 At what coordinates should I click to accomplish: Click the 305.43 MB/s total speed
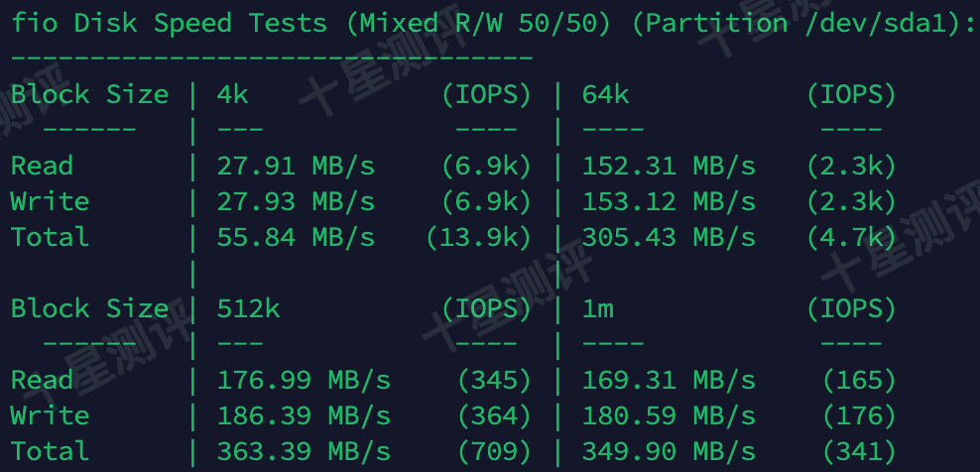pos(669,237)
